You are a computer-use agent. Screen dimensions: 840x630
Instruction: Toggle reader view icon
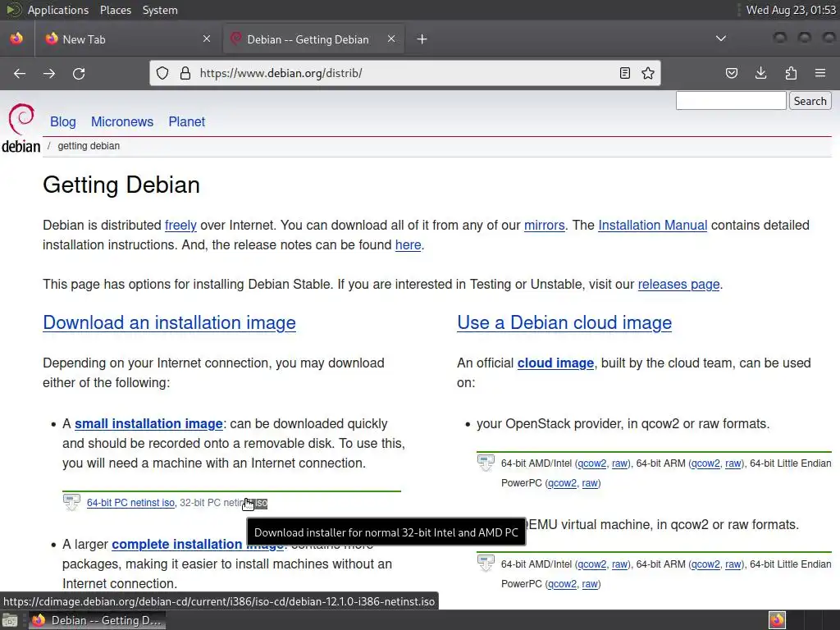click(x=624, y=73)
